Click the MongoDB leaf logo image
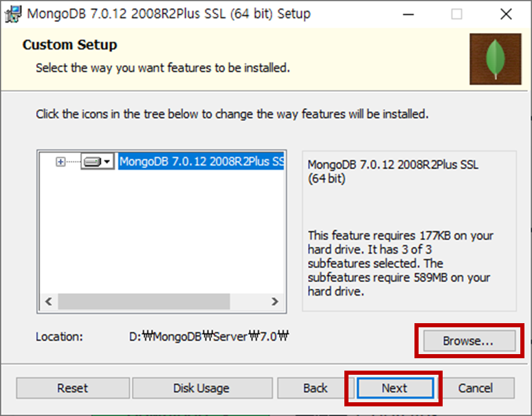This screenshot has height=416, width=532. 496,59
